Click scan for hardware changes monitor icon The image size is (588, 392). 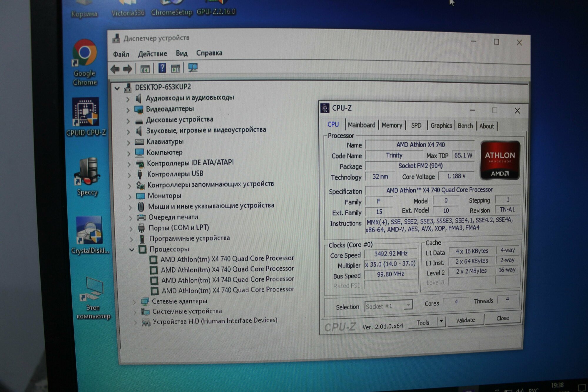pos(193,68)
